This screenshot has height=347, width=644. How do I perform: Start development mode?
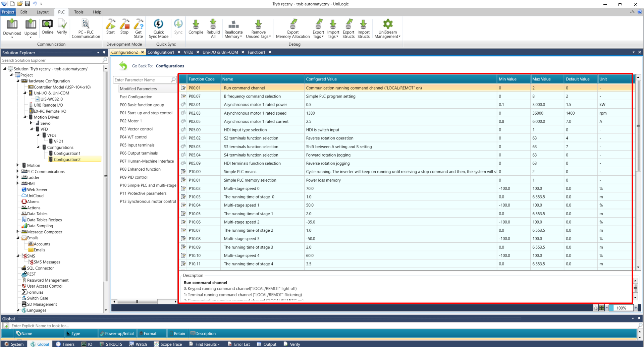(110, 26)
